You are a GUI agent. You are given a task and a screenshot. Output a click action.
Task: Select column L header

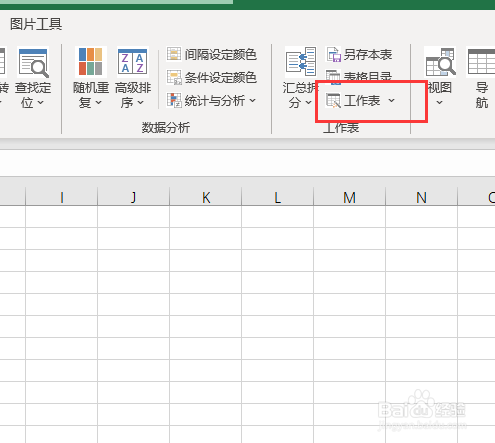[x=278, y=197]
